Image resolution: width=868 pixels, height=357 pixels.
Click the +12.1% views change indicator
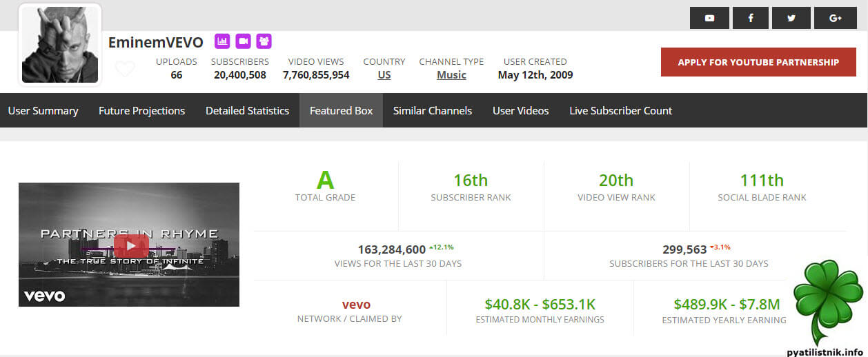(442, 247)
